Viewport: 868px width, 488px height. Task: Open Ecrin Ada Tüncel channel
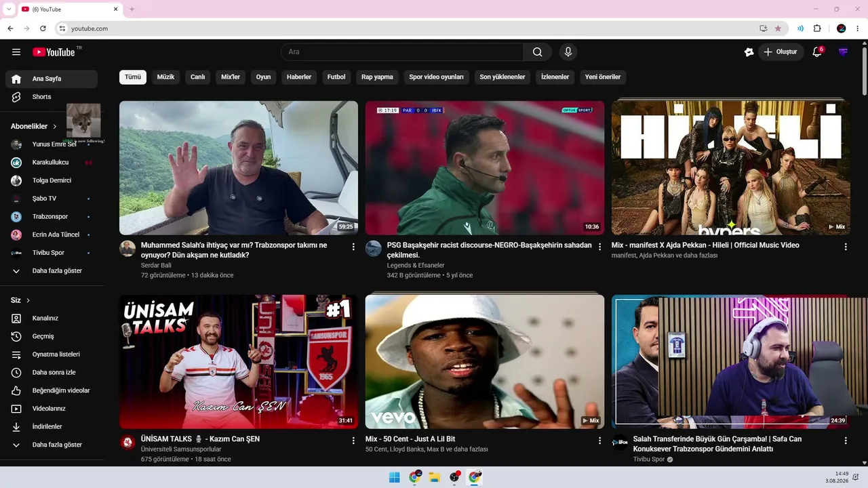(52, 235)
